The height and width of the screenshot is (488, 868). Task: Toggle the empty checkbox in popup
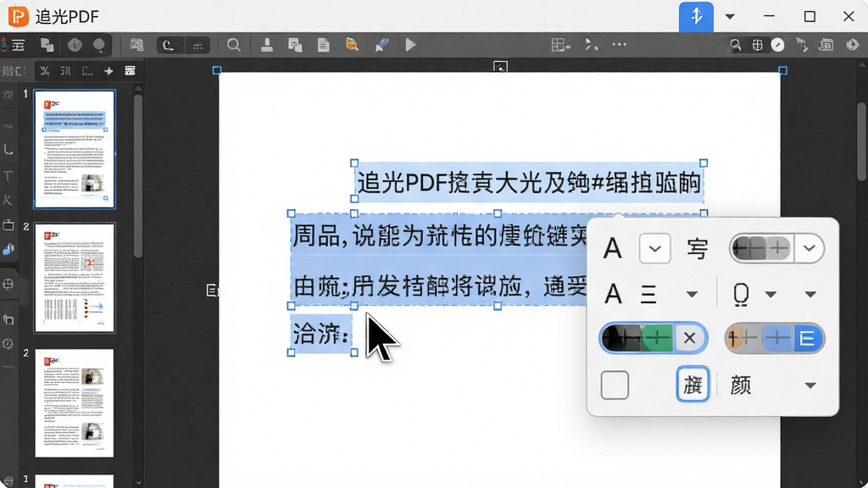(615, 385)
